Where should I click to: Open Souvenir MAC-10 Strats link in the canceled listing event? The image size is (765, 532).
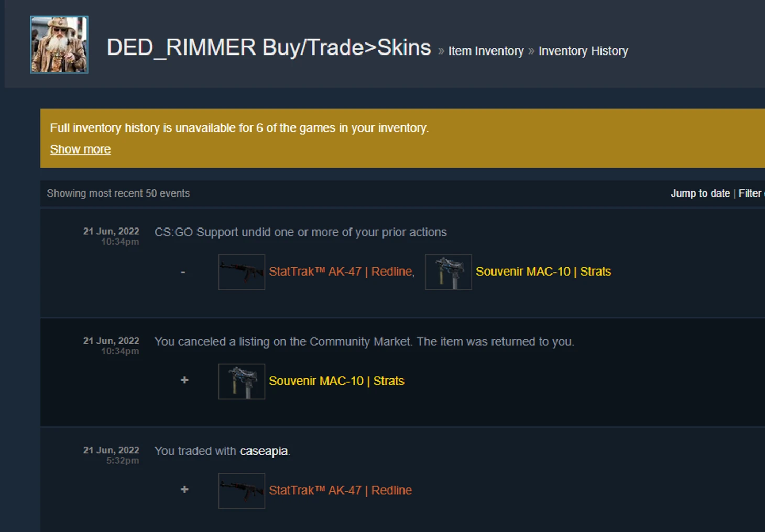pyautogui.click(x=336, y=381)
